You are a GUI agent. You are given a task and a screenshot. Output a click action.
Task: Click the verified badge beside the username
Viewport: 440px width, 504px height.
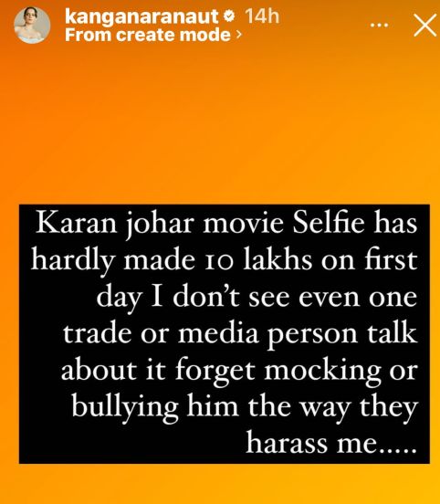pyautogui.click(x=229, y=16)
